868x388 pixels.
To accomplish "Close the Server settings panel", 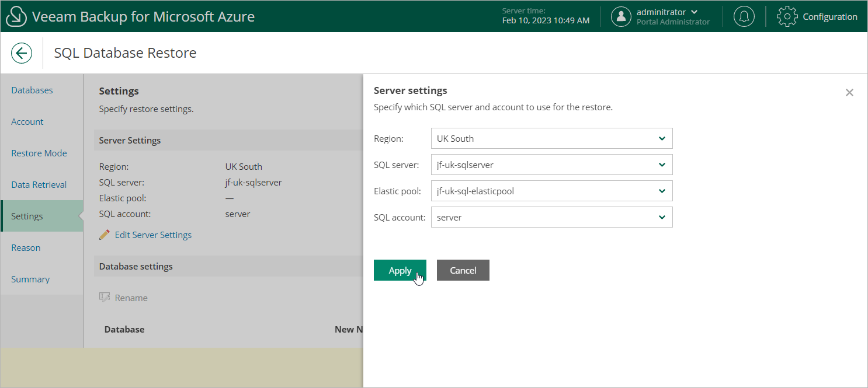I will 849,92.
